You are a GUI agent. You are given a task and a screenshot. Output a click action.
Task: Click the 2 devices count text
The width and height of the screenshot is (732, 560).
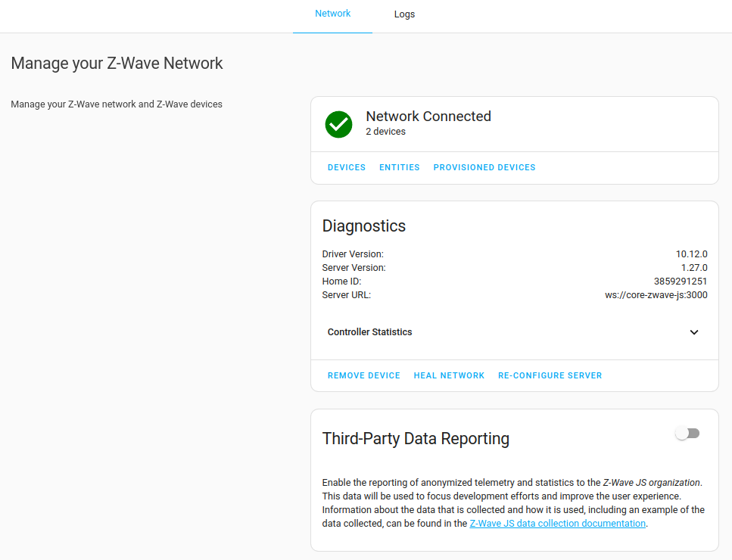pos(385,131)
